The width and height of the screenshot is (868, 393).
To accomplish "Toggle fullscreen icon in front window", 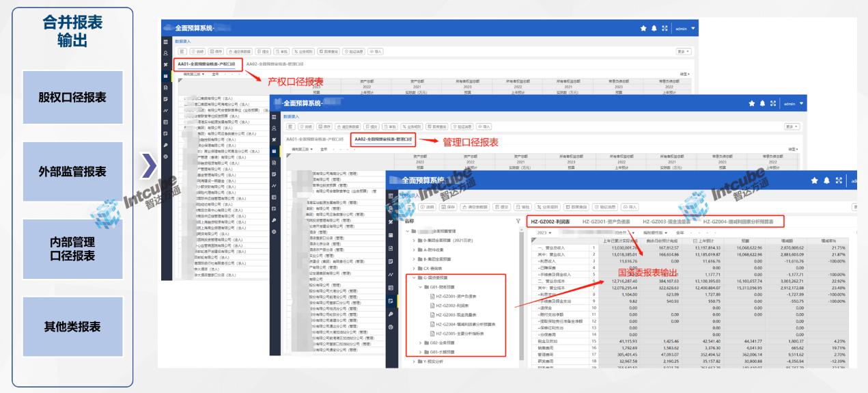I will [x=839, y=180].
